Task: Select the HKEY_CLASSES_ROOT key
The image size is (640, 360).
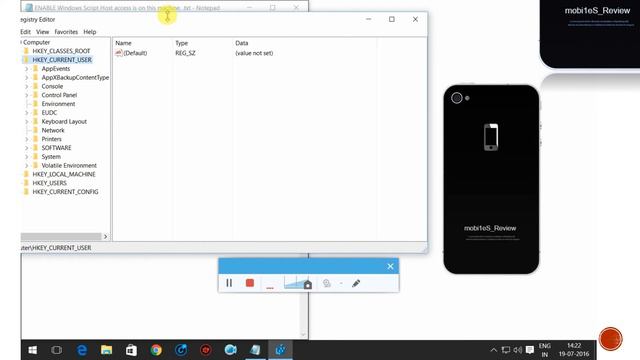Action: [61, 51]
